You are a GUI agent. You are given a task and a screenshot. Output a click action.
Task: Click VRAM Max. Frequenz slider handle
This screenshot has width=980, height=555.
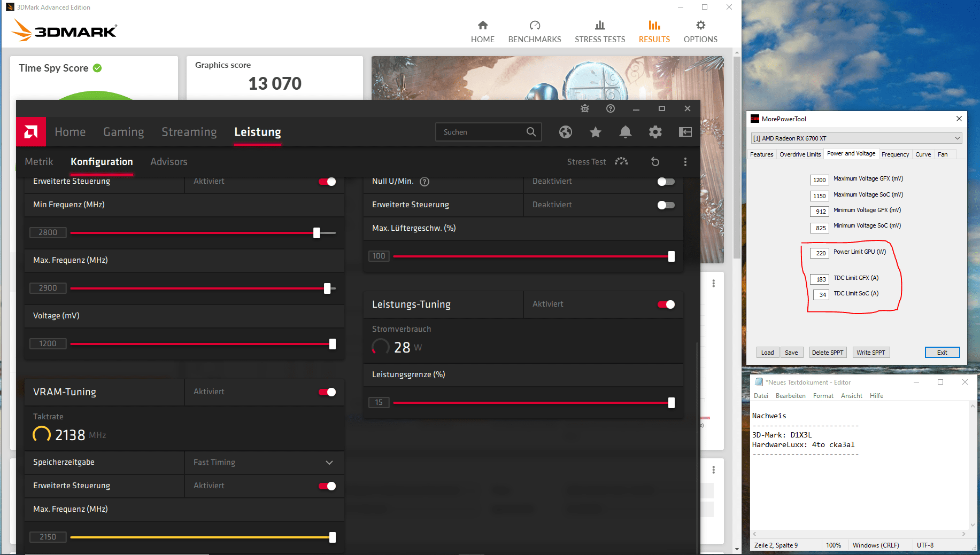(x=333, y=537)
